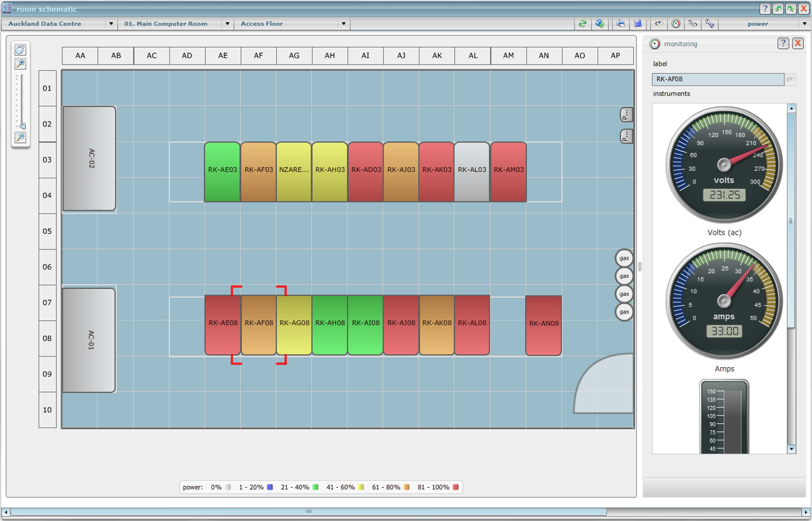
Task: Expand the Auckland Data Centre dropdown
Action: (111, 24)
